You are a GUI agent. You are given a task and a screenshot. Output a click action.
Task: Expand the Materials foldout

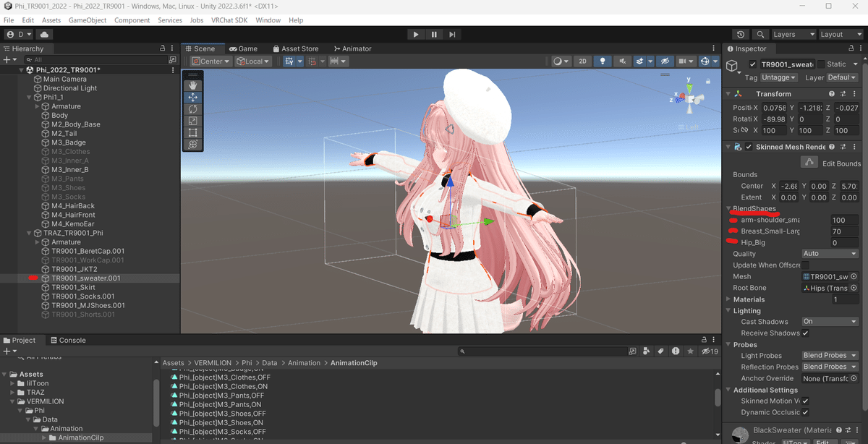[x=728, y=299]
